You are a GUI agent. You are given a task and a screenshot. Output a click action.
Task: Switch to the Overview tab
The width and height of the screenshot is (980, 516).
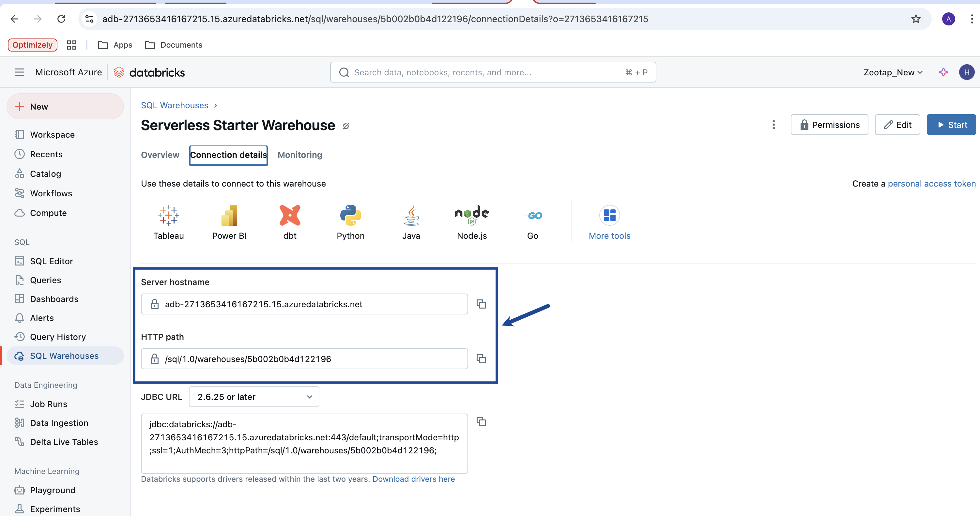point(160,155)
